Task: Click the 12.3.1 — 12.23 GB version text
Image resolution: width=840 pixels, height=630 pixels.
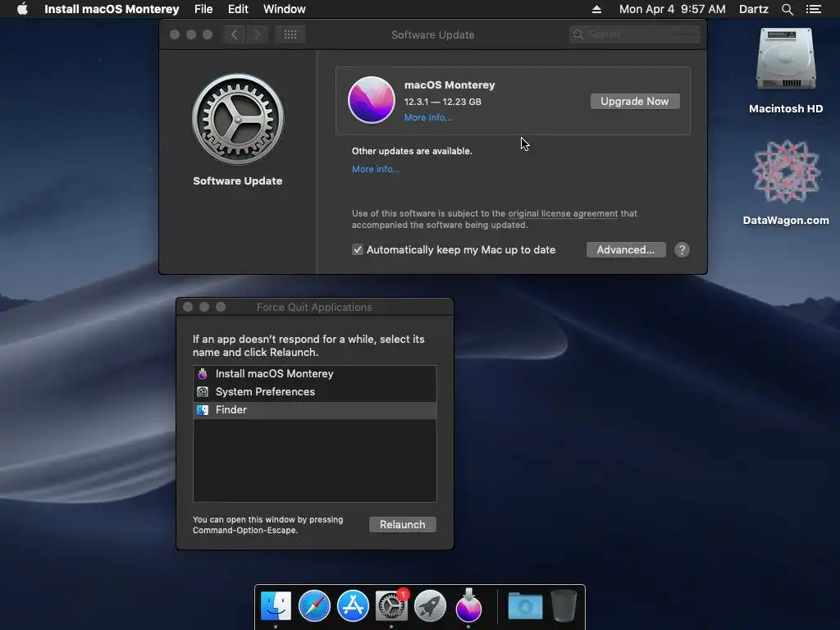Action: [442, 102]
